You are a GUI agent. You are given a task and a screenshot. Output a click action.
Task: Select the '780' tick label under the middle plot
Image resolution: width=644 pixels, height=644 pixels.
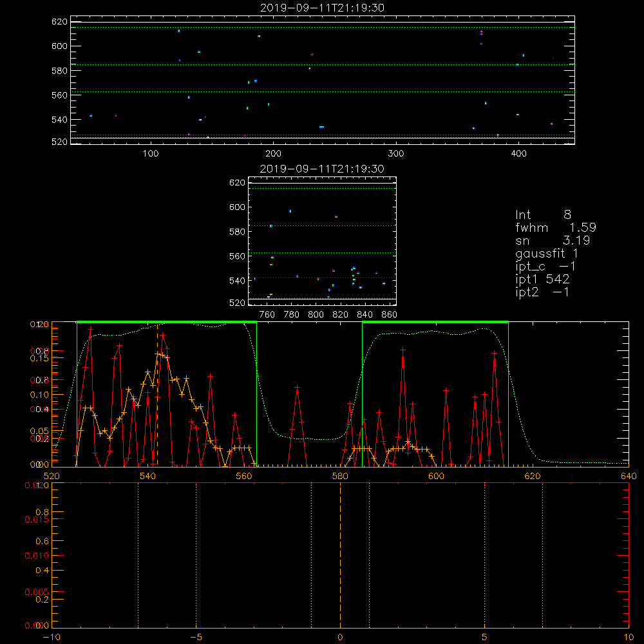(x=292, y=315)
